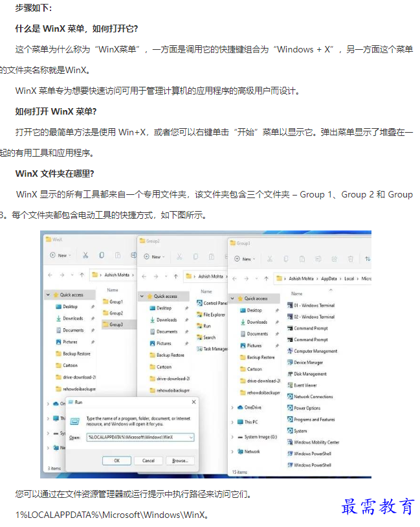Click the Paste icon in WinX window toolbar

tap(118, 256)
